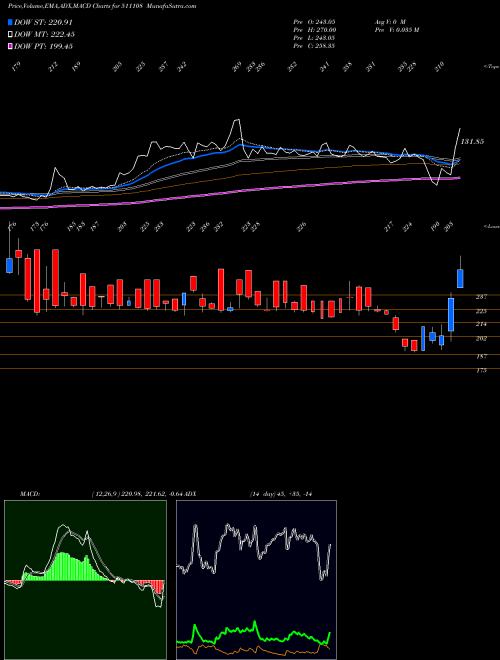
Task: Open the MACD histogram panel
Action: (85, 580)
